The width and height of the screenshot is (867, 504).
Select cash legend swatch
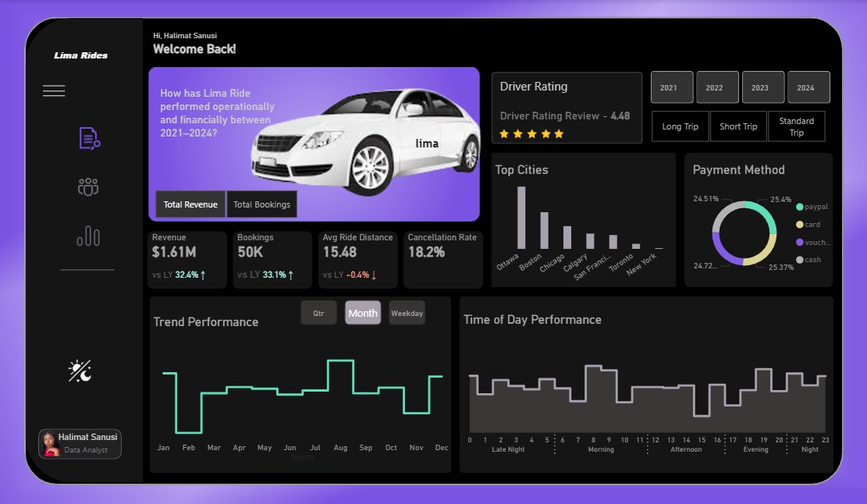click(x=800, y=260)
